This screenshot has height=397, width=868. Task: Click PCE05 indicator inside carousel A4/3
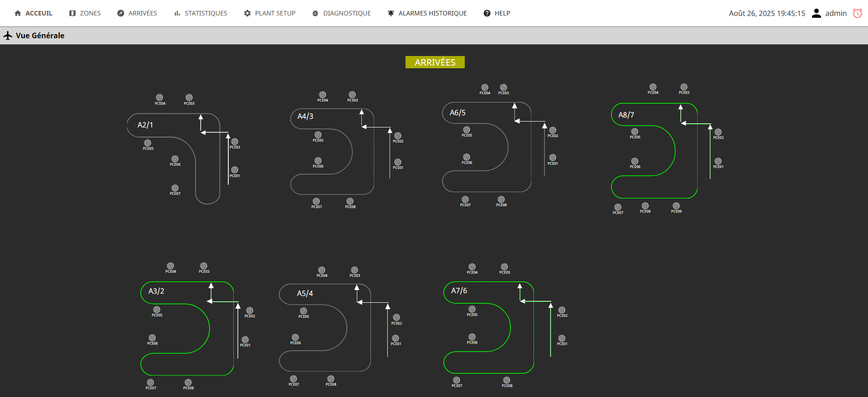pos(318,135)
